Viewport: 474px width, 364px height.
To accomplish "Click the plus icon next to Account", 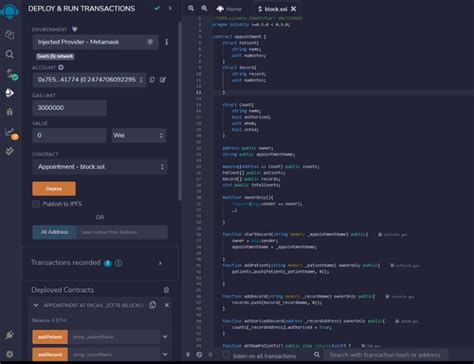I will [61, 67].
